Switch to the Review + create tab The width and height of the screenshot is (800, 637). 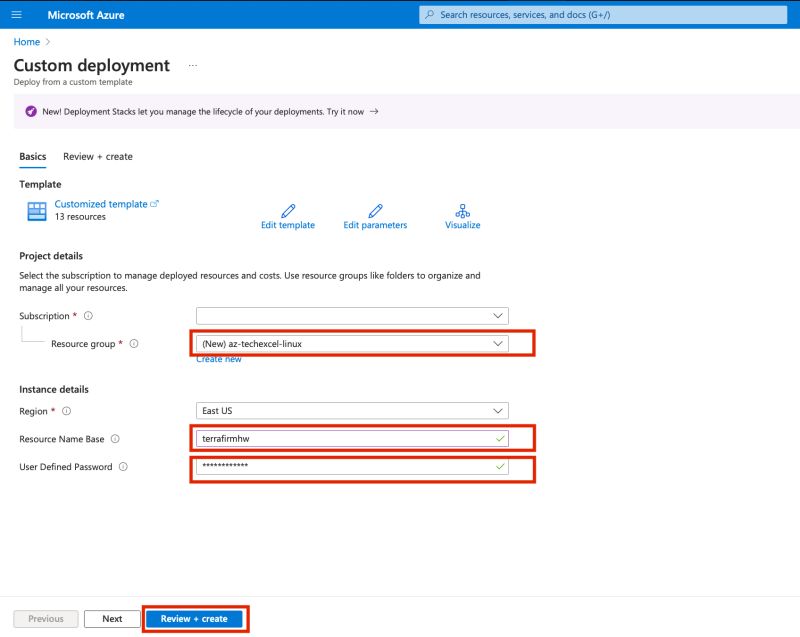tap(99, 157)
